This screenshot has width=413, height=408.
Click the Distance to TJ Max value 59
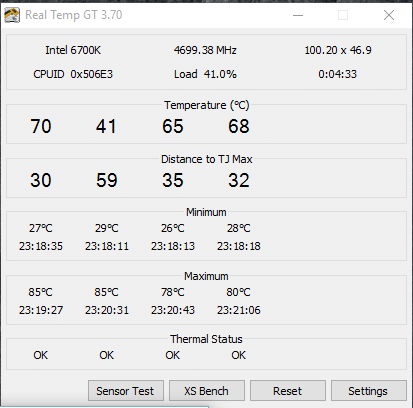[x=107, y=180]
